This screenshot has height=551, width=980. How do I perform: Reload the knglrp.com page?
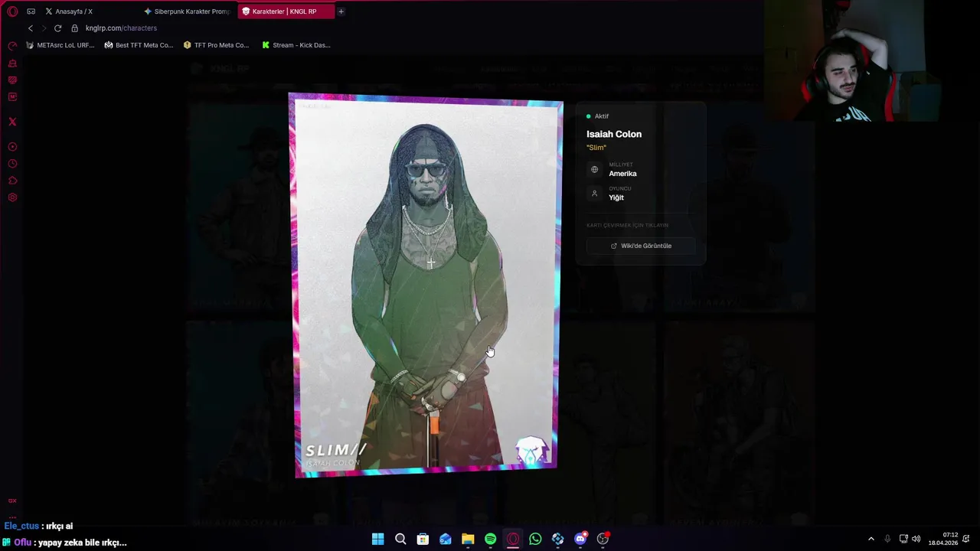pyautogui.click(x=57, y=28)
